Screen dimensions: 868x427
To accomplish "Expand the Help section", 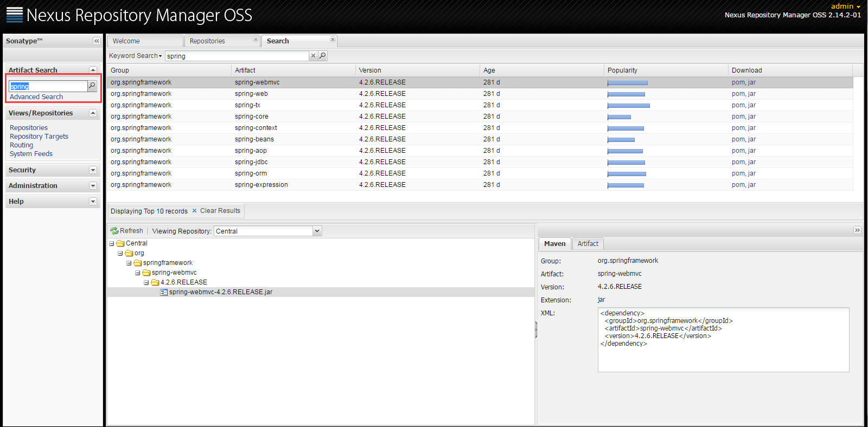I will pyautogui.click(x=93, y=202).
